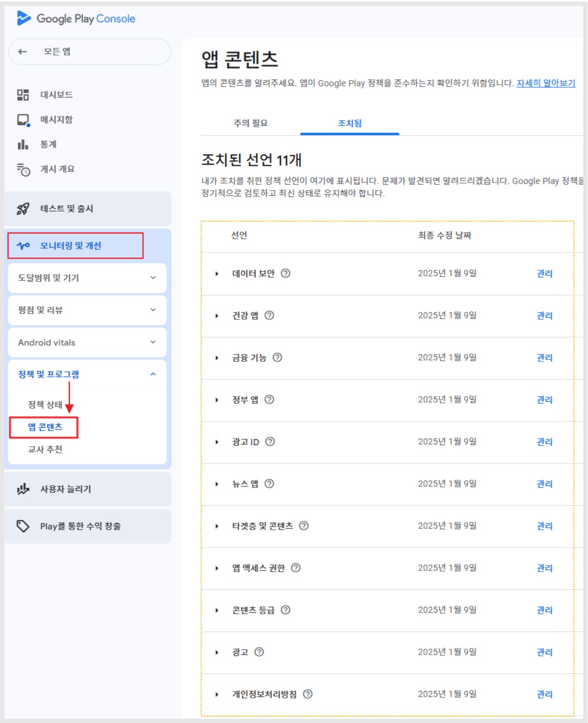Click help icon beside 개인정보처리방침

click(308, 694)
